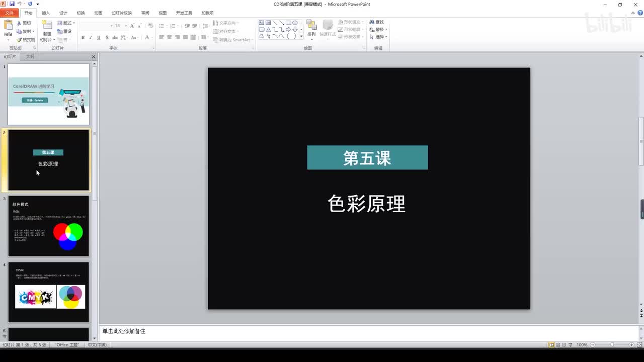Click the teal 第五课 title box on slide

pyautogui.click(x=367, y=157)
